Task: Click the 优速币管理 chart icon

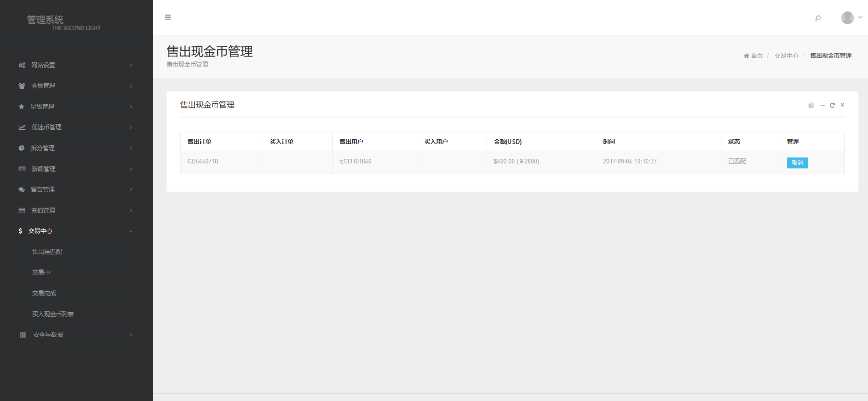Action: point(21,127)
